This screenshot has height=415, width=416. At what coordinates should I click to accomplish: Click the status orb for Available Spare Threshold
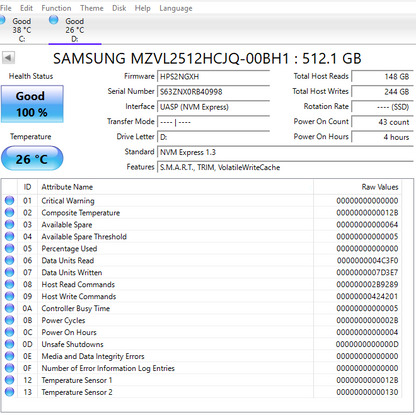pos(9,236)
